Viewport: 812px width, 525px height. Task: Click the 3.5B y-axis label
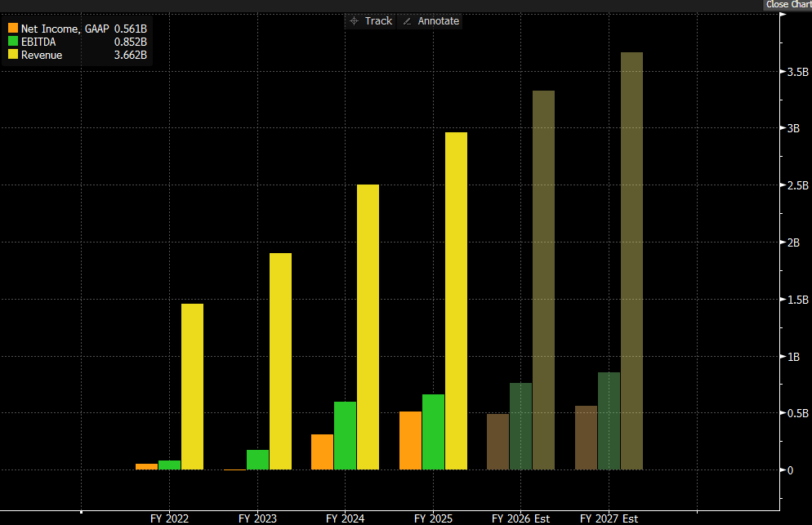797,72
